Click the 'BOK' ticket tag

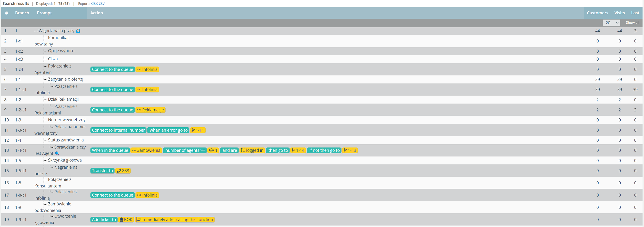pos(126,220)
